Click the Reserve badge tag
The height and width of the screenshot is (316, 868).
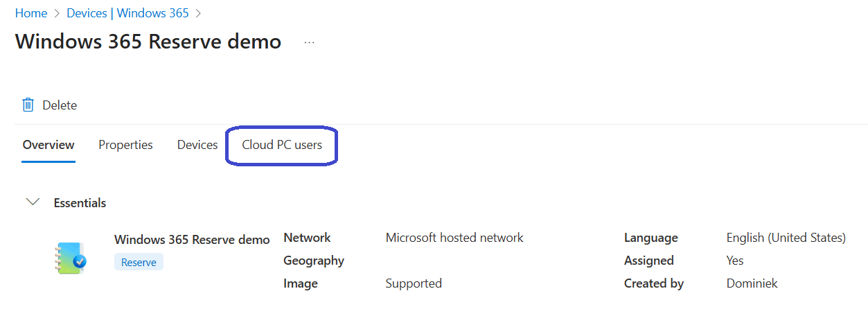point(139,263)
